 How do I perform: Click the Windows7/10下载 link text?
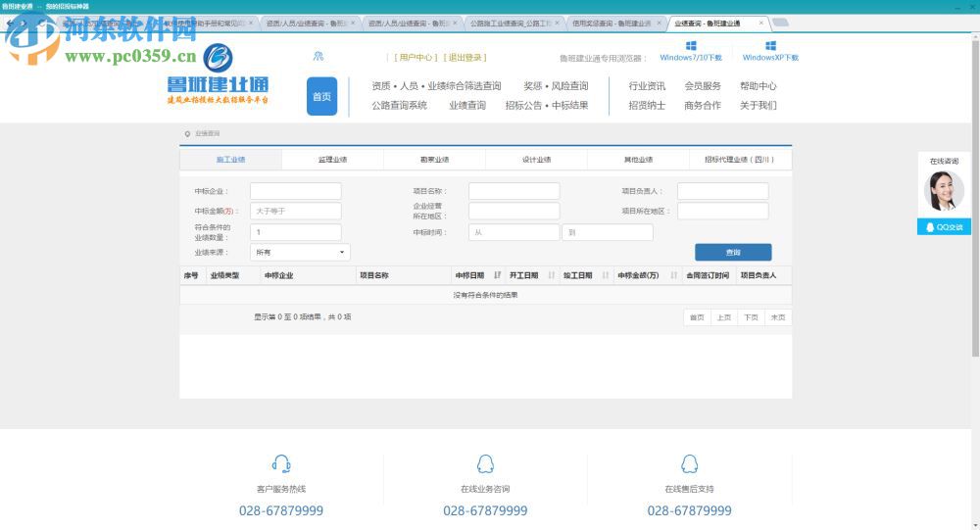point(691,58)
